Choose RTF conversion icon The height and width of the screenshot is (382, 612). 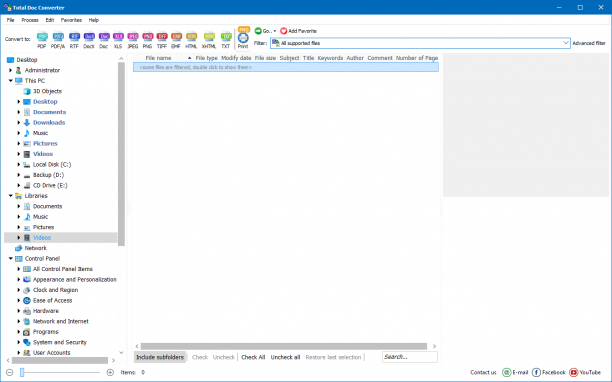tap(74, 40)
